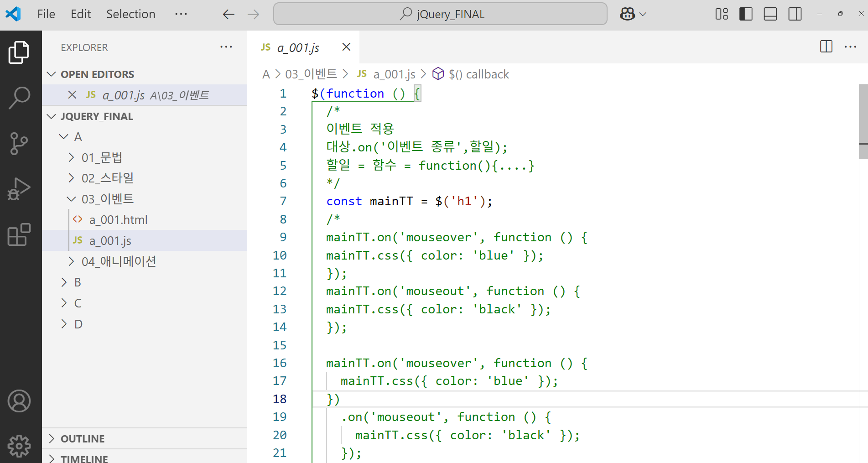Open the Run and Debug view
Screen dimensions: 868x463
pyautogui.click(x=19, y=189)
